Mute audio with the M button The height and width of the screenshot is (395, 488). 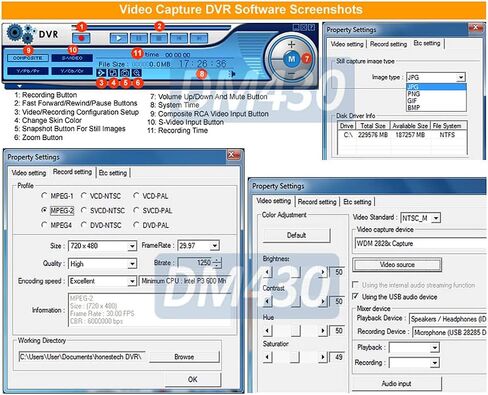[291, 59]
